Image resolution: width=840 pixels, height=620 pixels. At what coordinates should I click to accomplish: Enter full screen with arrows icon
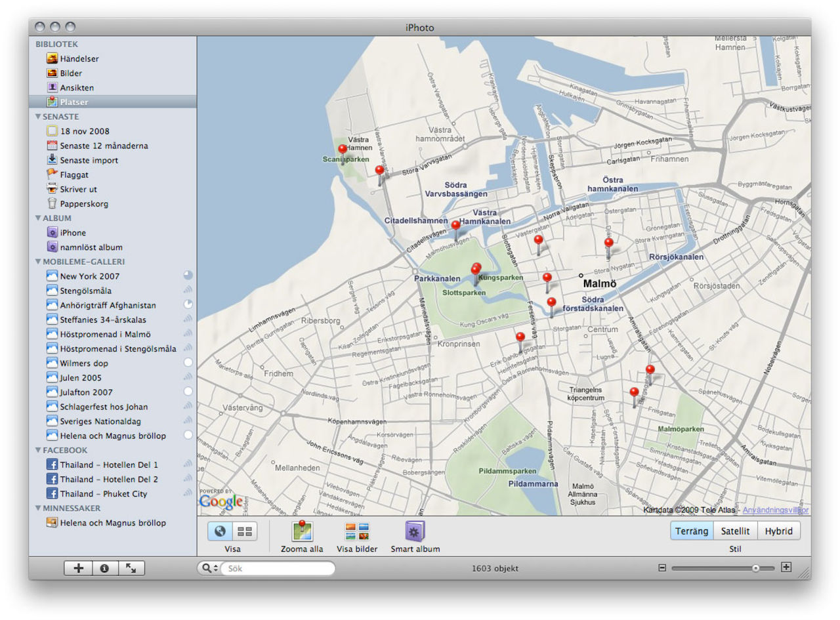(131, 569)
